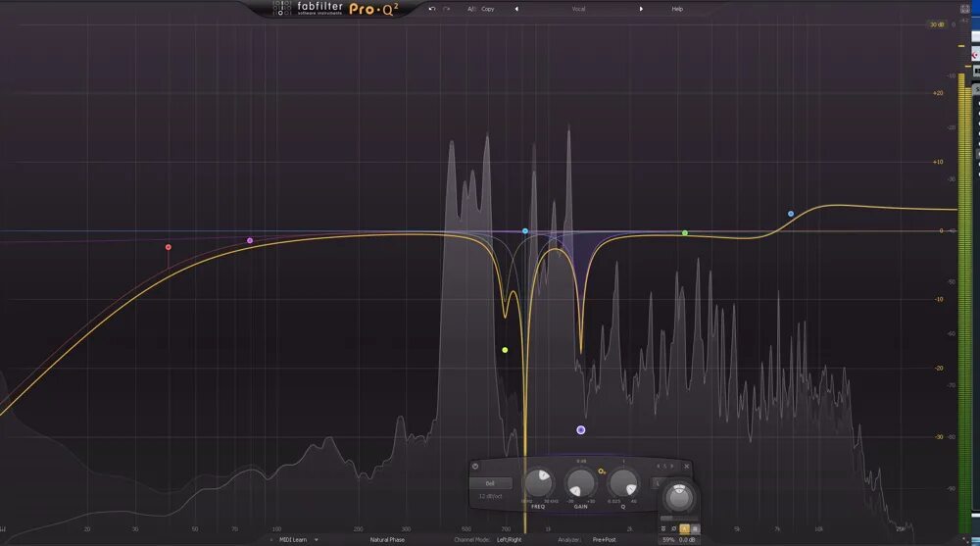Open the 12 dB/oct slope dropdown
Viewport: 980px width, 546px height.
(491, 497)
